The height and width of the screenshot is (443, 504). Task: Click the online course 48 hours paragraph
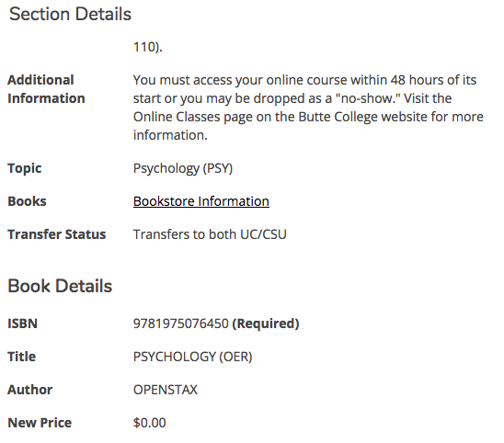(x=308, y=108)
